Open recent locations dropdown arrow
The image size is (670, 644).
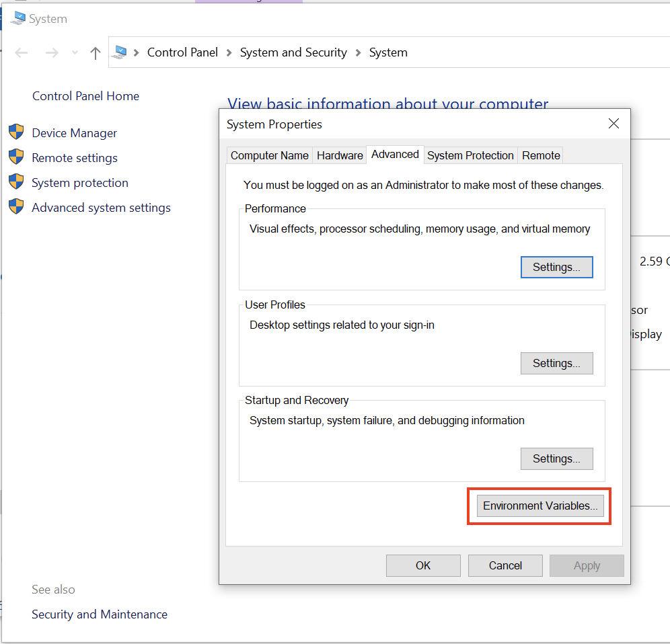click(x=75, y=52)
